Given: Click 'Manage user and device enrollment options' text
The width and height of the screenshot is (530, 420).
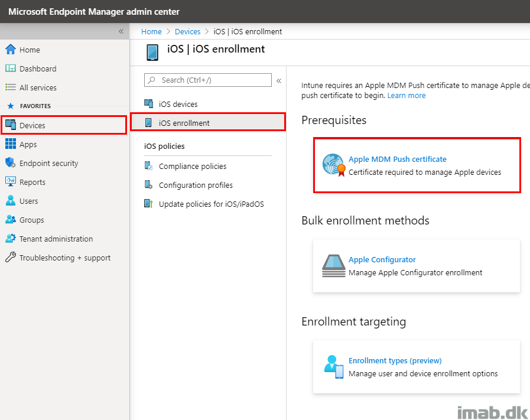Looking at the screenshot, I should 423,373.
